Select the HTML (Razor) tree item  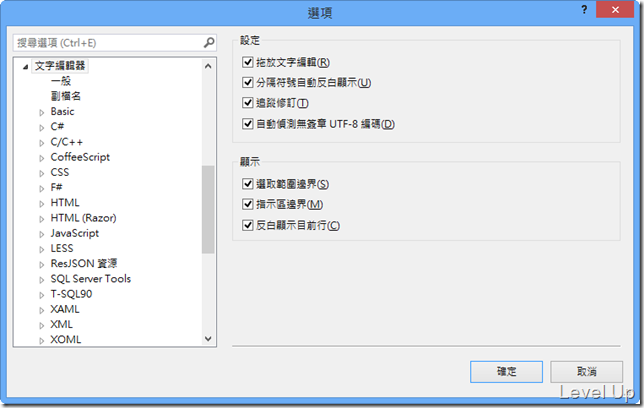tap(83, 218)
